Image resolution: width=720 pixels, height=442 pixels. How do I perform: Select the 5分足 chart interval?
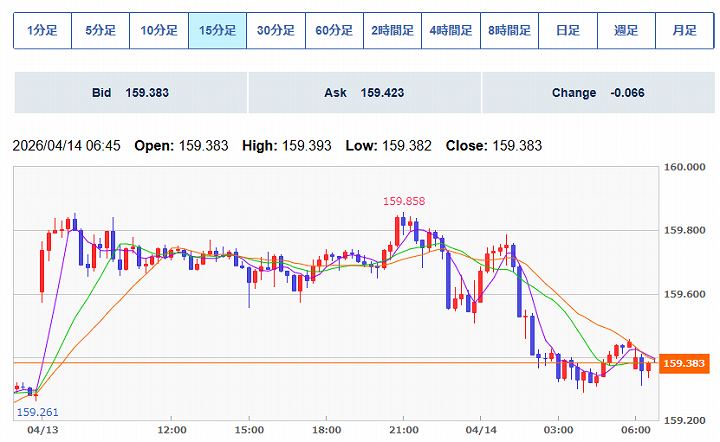click(x=101, y=30)
